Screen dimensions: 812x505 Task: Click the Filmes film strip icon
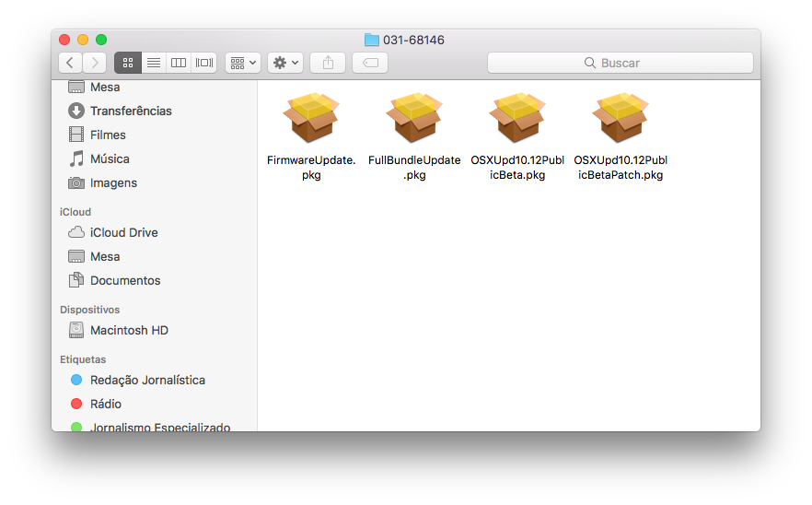(76, 135)
